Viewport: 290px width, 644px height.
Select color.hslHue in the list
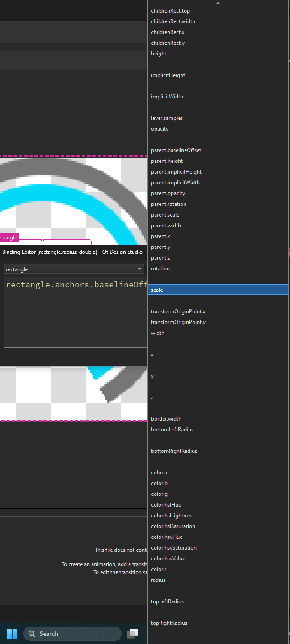point(166,505)
